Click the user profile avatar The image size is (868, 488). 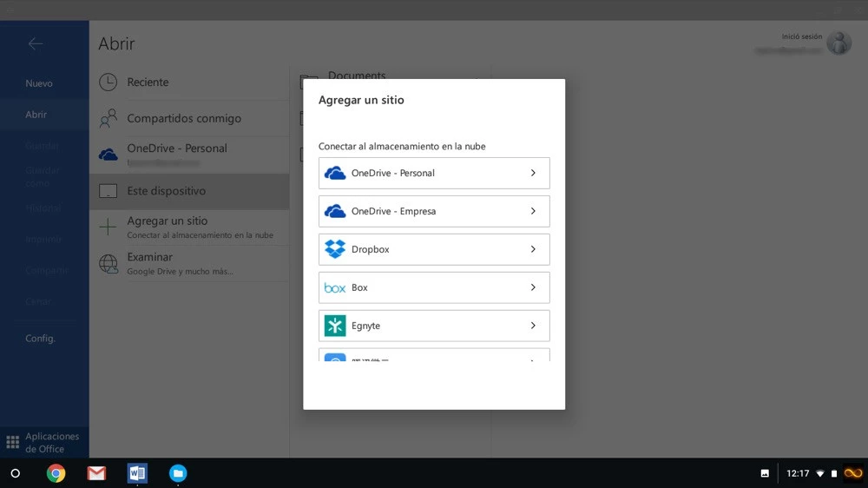838,43
